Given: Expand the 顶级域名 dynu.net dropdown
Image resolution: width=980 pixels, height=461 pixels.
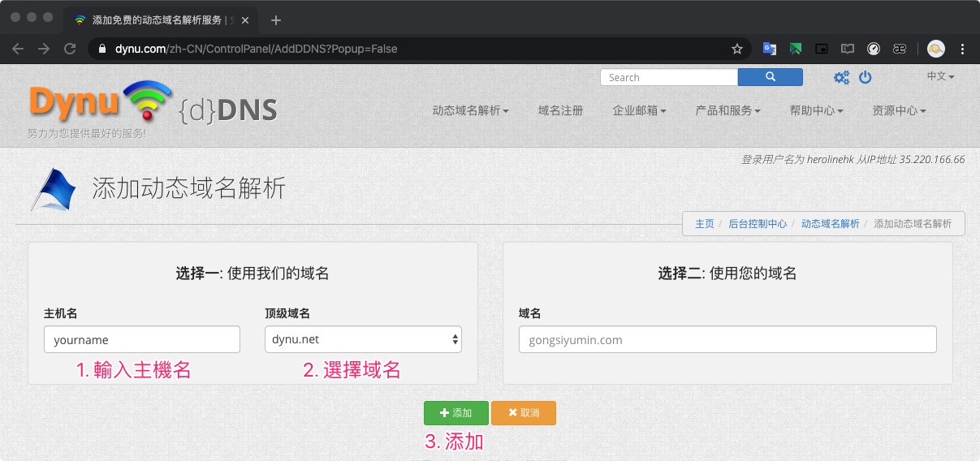Looking at the screenshot, I should coord(363,340).
